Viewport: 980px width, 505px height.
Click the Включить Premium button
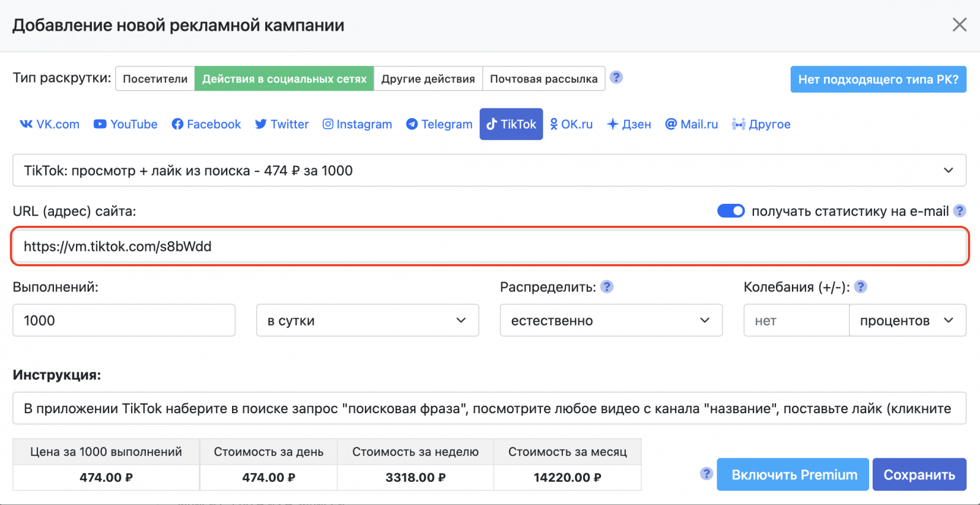click(793, 475)
